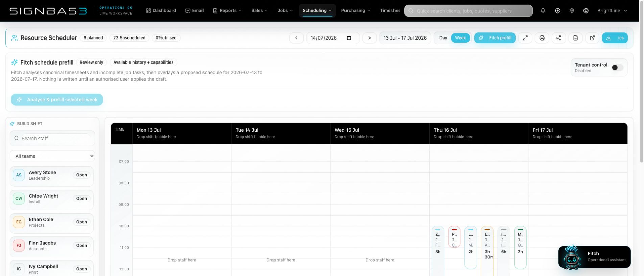The height and width of the screenshot is (276, 644).
Task: Open the help lifebuoy icon
Action: click(x=586, y=11)
